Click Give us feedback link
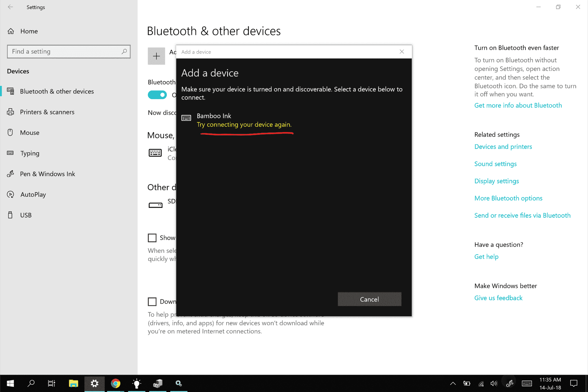The width and height of the screenshot is (588, 392). (x=498, y=298)
